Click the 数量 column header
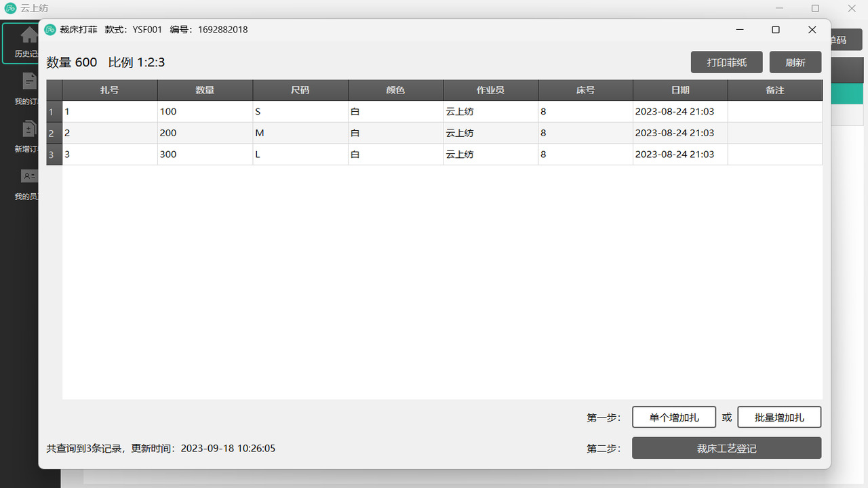Screen dimensions: 868x488 (x=205, y=90)
